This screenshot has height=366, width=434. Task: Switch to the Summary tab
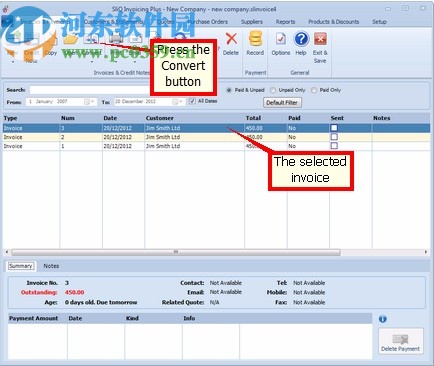pyautogui.click(x=21, y=266)
